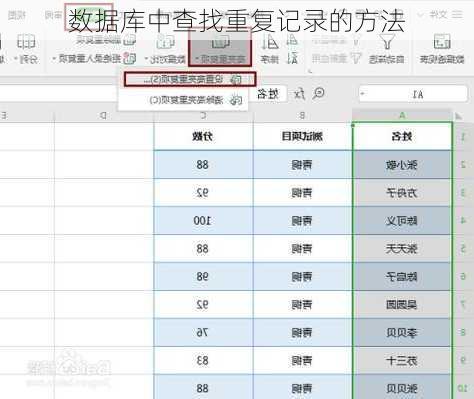Open the 排序 sort tool
474x399 pixels.
(x=269, y=49)
